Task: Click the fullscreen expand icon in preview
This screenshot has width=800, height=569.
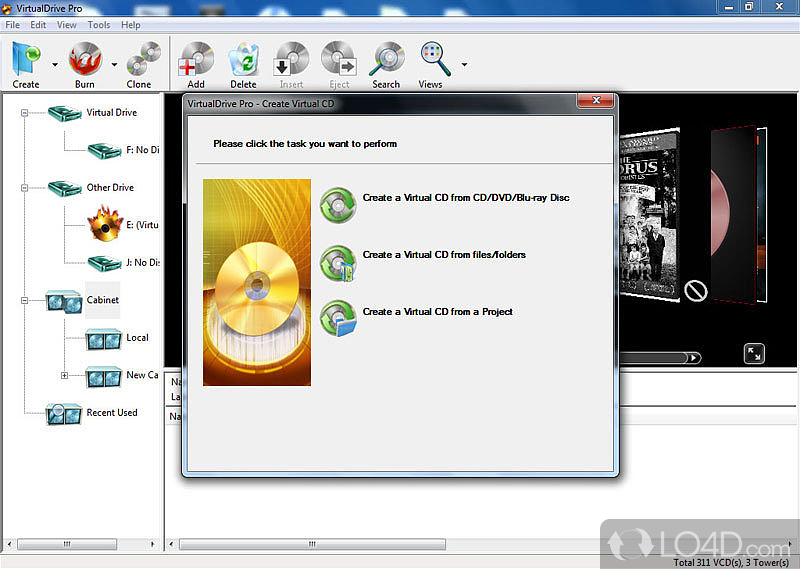Action: click(x=754, y=353)
